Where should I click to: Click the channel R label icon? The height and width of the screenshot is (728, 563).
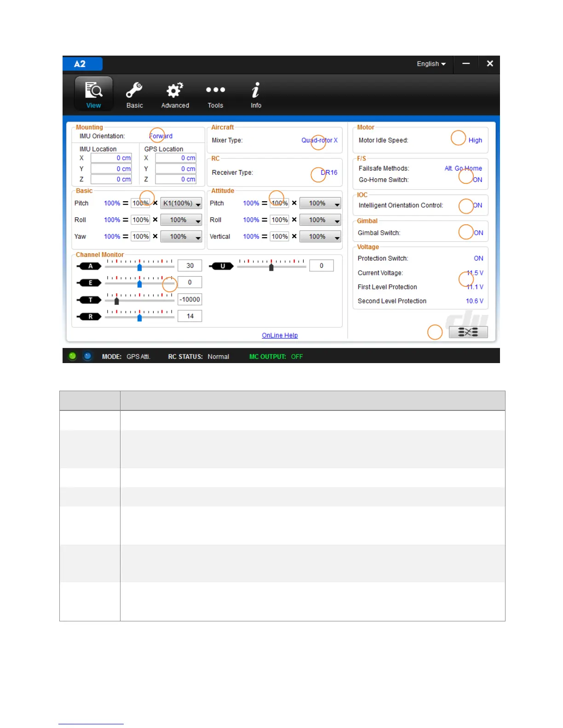point(89,316)
